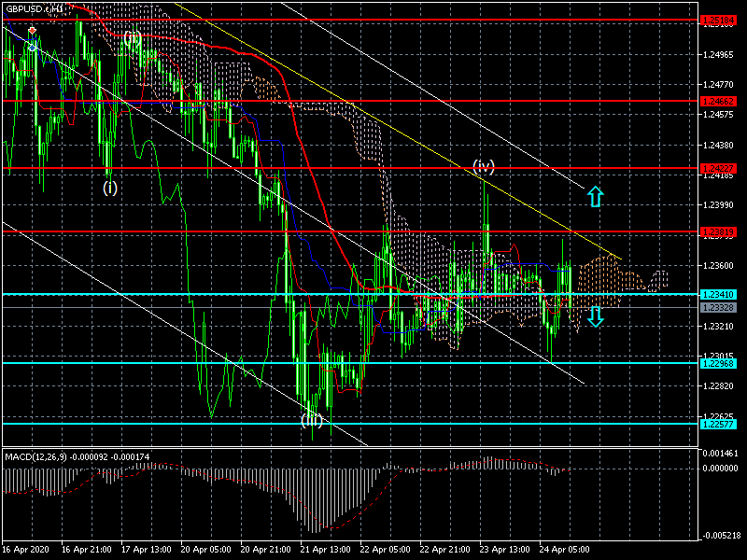This screenshot has height=560, width=747.
Task: Click the GBPUSD.c,H1 symbol label
Action: 34,9
